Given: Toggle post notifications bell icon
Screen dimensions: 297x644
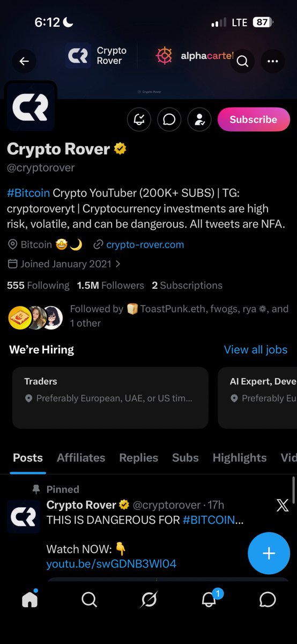Looking at the screenshot, I should (x=139, y=120).
